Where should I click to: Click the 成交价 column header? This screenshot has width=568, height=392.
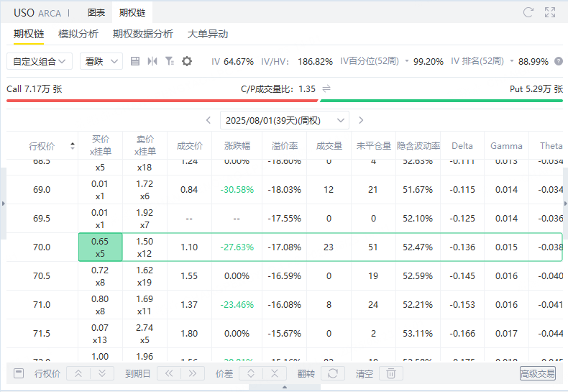[x=190, y=145]
